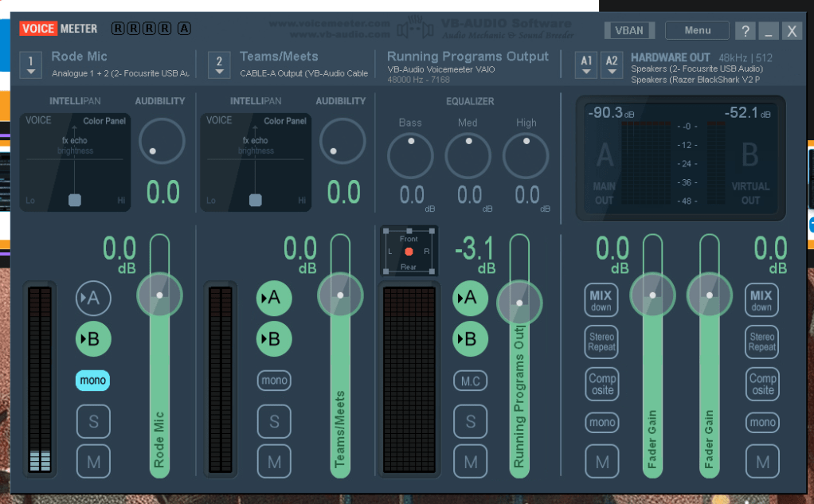This screenshot has width=814, height=504.
Task: Click the Rode Mic Intellipan voice panel handle
Action: pos(75,200)
